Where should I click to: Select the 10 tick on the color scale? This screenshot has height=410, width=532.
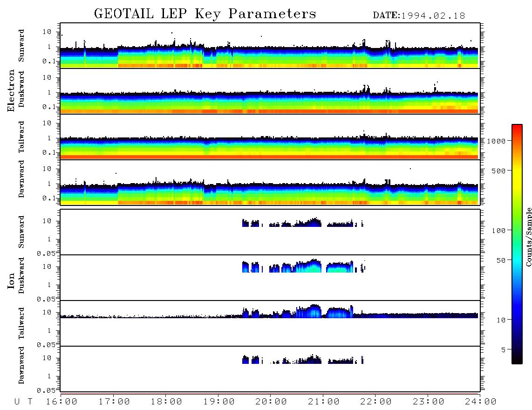[x=501, y=320]
